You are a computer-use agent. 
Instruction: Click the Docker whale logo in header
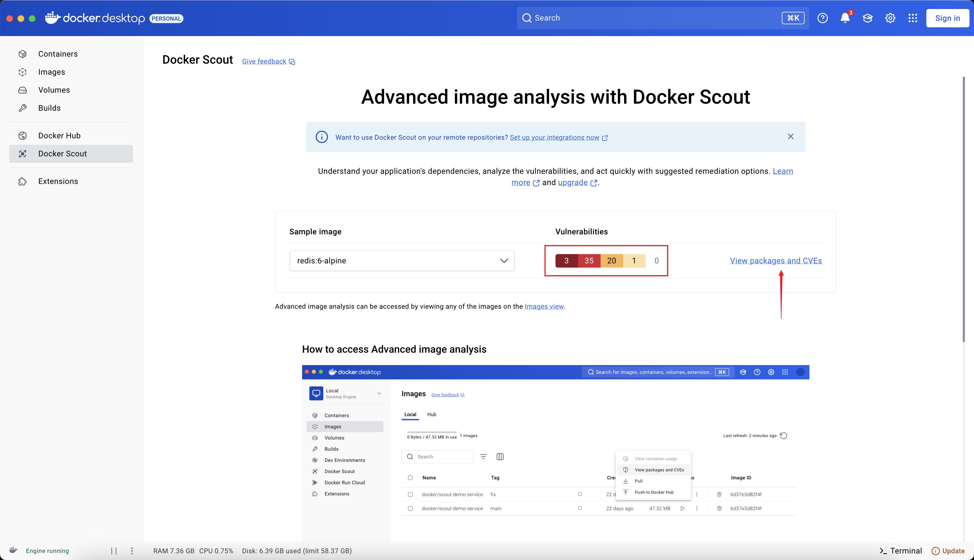click(x=53, y=18)
